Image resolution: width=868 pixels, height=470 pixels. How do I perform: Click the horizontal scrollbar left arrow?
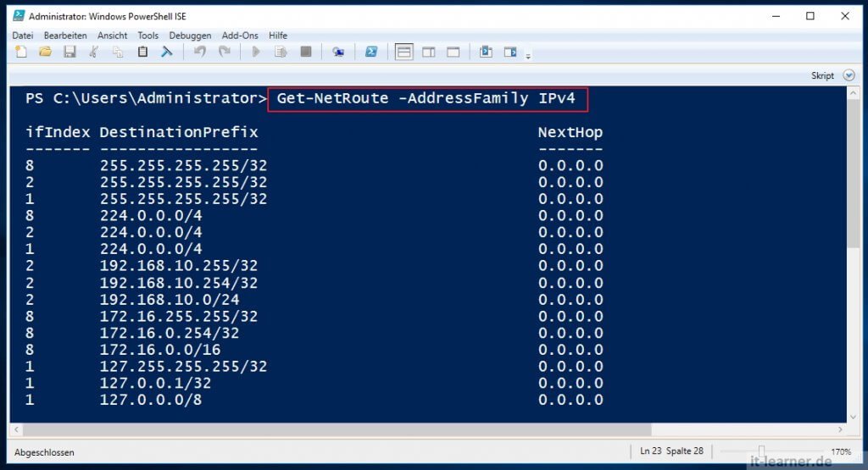tap(17, 429)
